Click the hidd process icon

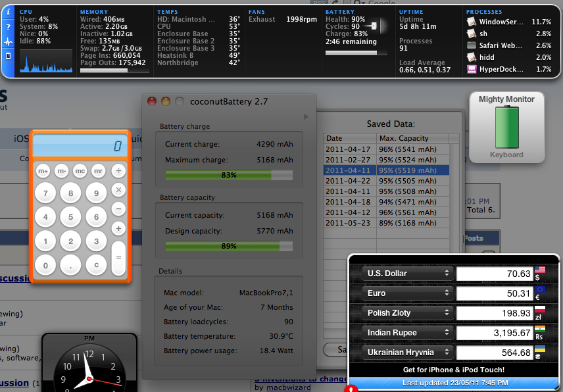[x=472, y=57]
